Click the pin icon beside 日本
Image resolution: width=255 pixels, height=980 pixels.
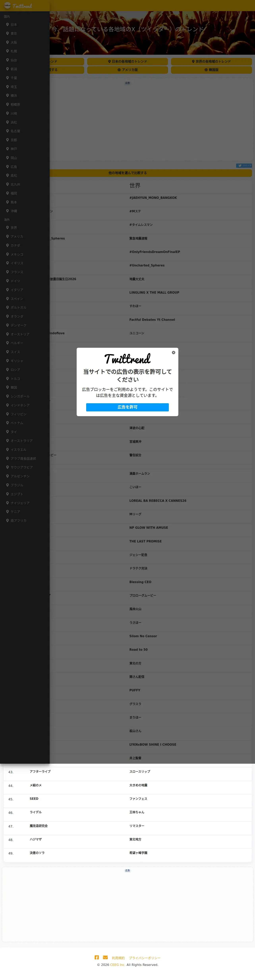(7, 24)
